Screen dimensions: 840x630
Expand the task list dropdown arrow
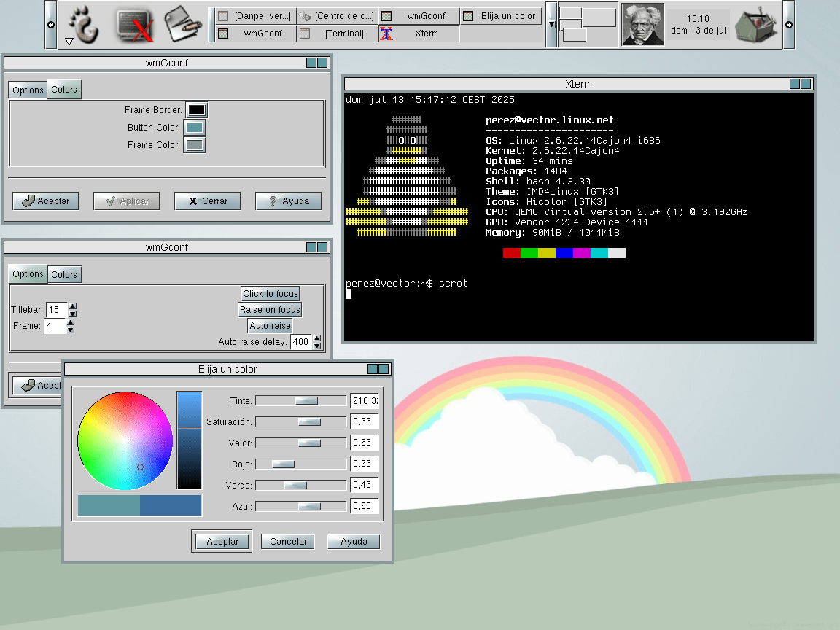coord(551,24)
